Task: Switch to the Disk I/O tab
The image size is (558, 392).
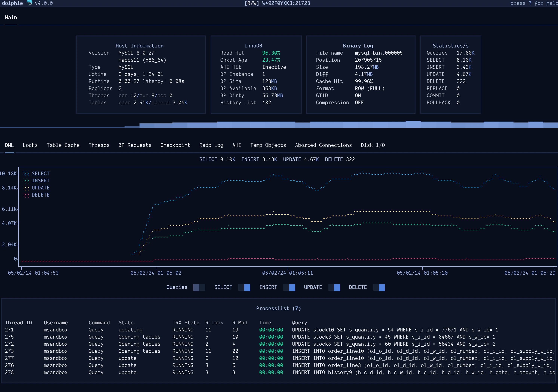Action: [372, 145]
